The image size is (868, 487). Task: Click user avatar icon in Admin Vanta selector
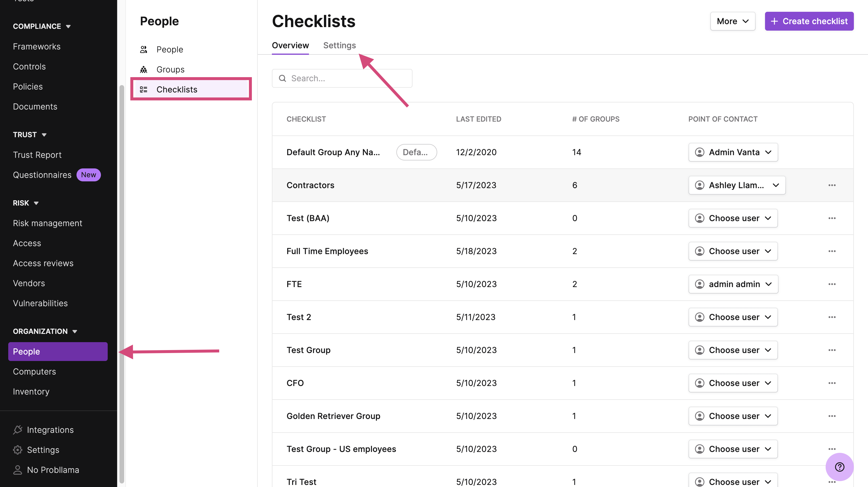pyautogui.click(x=699, y=152)
